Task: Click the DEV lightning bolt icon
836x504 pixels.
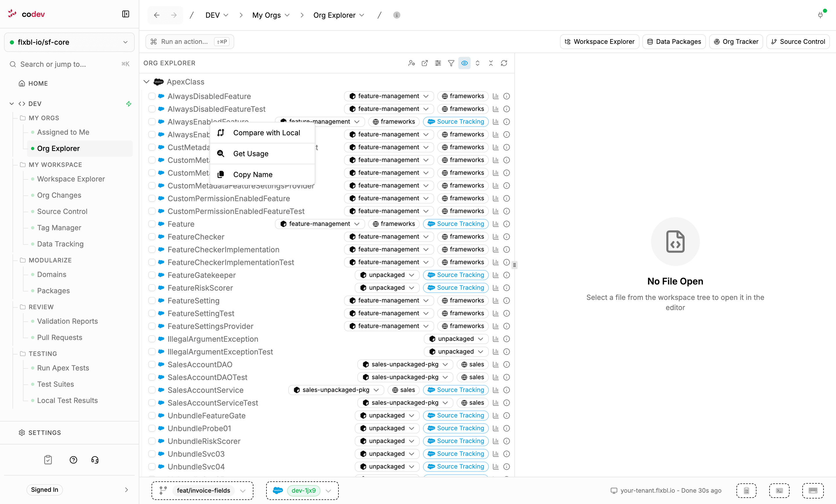Action: pos(129,104)
